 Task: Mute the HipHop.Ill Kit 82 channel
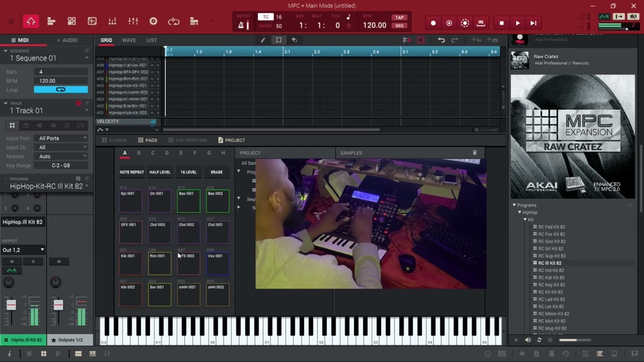coord(12,261)
